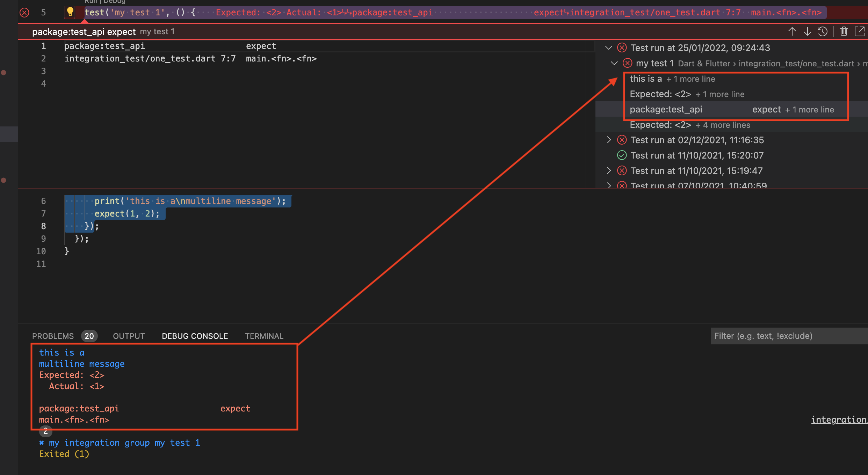Open quick fixes via the lightbulb icon
868x475 pixels.
point(71,12)
